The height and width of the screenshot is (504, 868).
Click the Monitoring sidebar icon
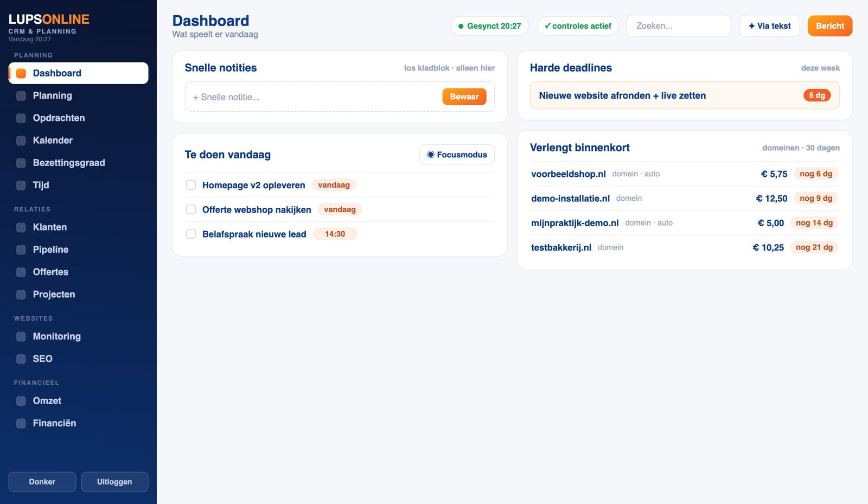coord(21,336)
